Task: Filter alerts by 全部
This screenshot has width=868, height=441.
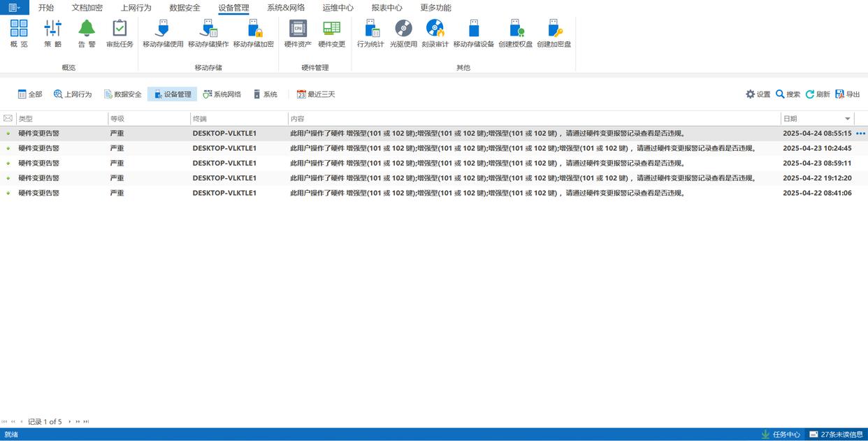Action: point(30,94)
